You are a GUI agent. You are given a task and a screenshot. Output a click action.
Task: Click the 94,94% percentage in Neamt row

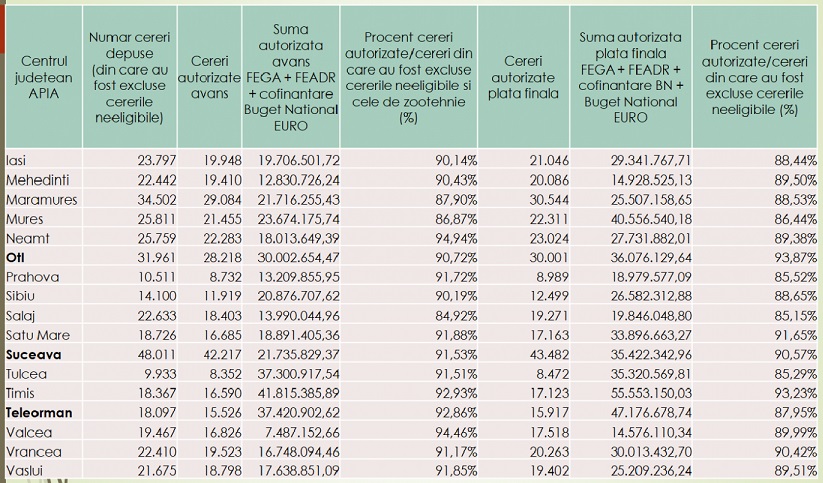point(456,238)
